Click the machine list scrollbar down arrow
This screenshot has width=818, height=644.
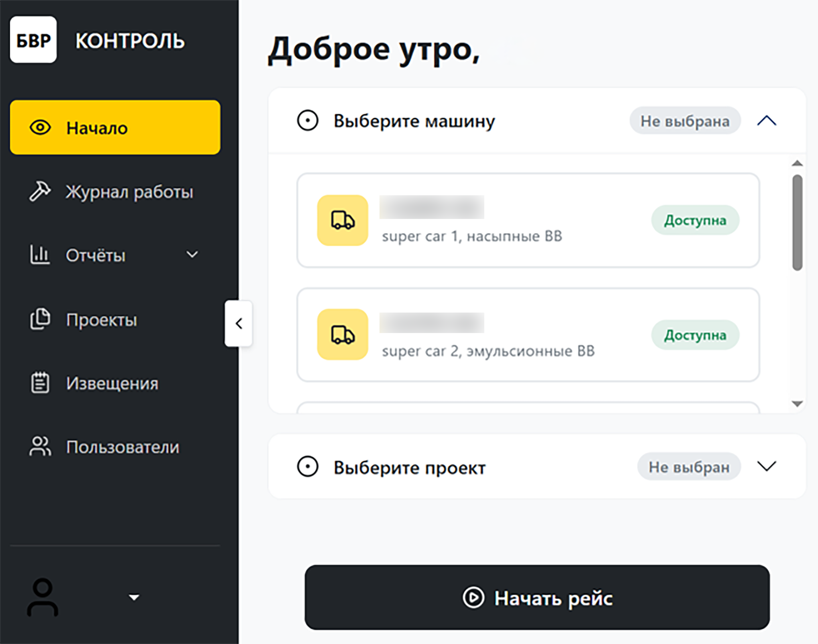(x=797, y=404)
